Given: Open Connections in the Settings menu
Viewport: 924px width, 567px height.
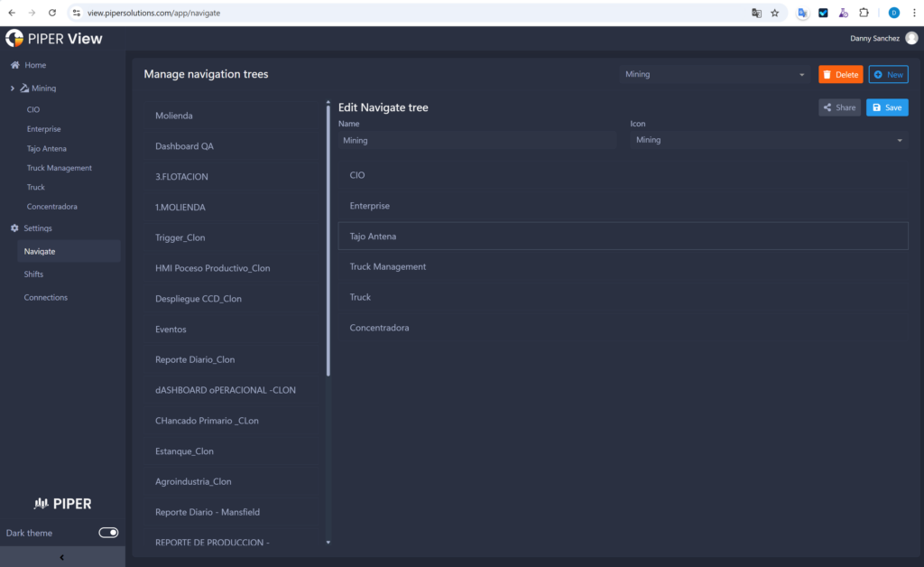Looking at the screenshot, I should (x=45, y=298).
